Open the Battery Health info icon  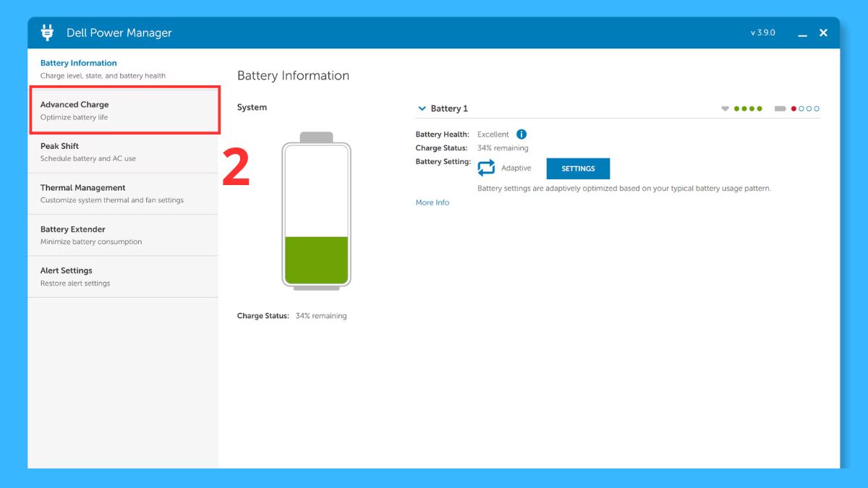(x=522, y=134)
